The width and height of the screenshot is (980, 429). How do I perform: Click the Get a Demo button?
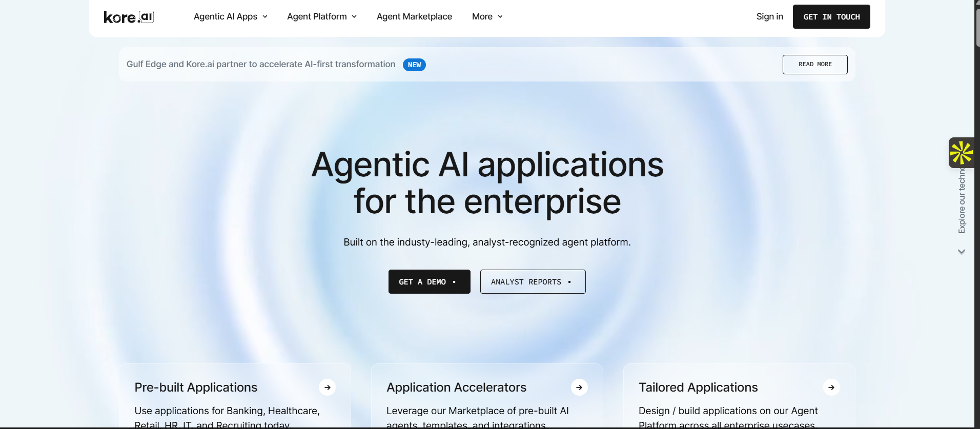point(430,282)
